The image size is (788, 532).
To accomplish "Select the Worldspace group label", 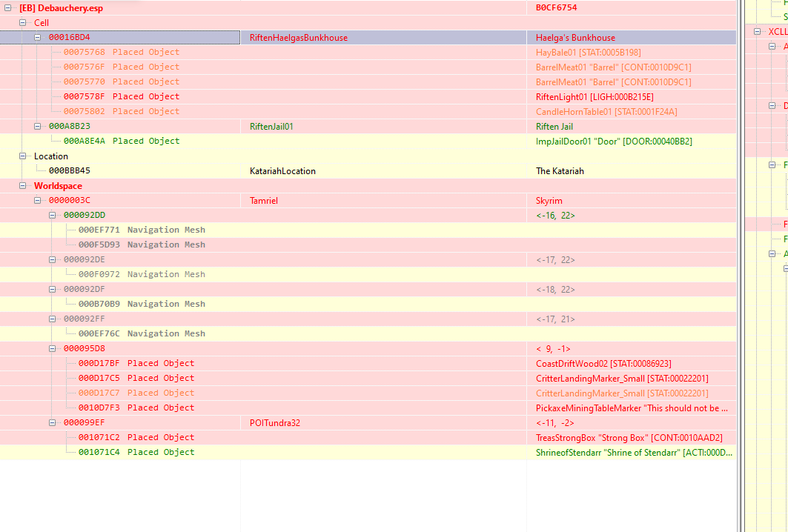I will (58, 186).
